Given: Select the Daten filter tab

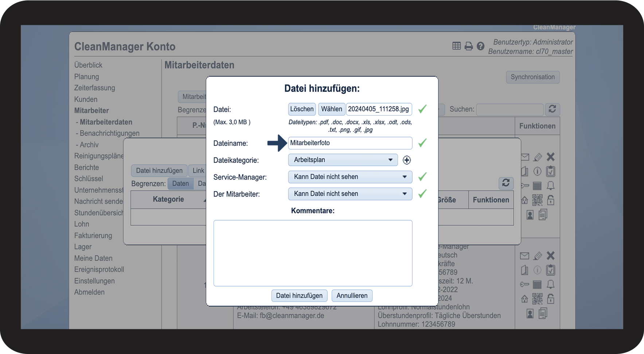Looking at the screenshot, I should 180,184.
